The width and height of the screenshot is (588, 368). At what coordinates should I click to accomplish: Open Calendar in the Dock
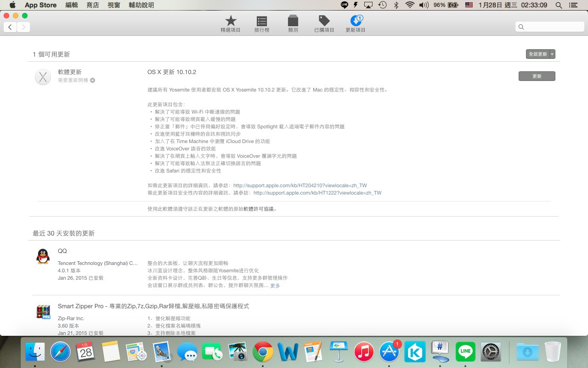coord(85,352)
